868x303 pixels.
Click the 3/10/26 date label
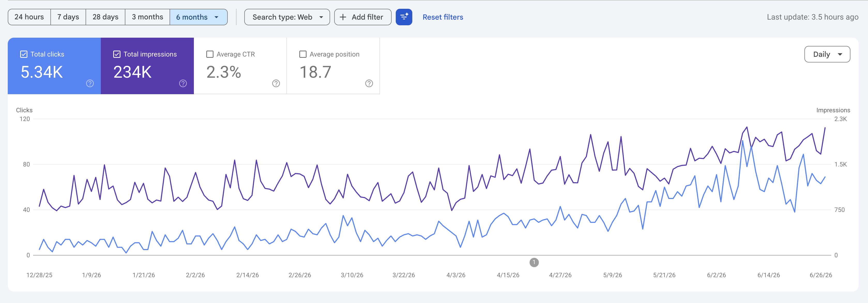(x=352, y=275)
